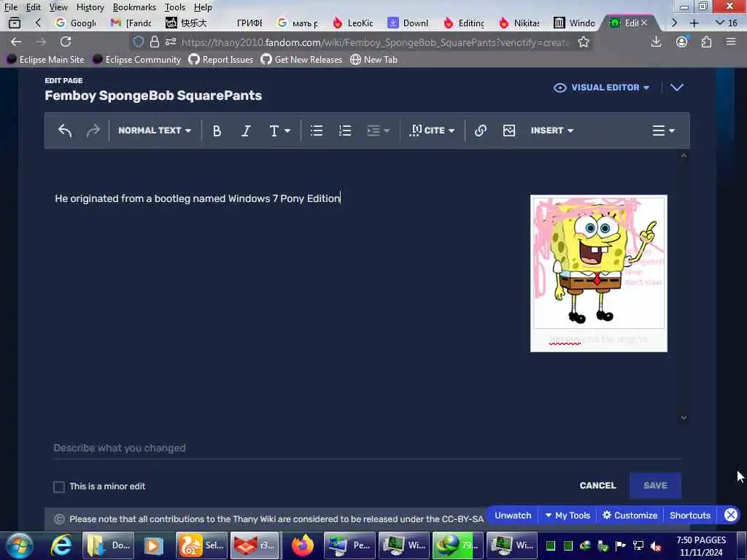Image resolution: width=747 pixels, height=560 pixels.
Task: Click the image caption text
Action: (x=599, y=340)
